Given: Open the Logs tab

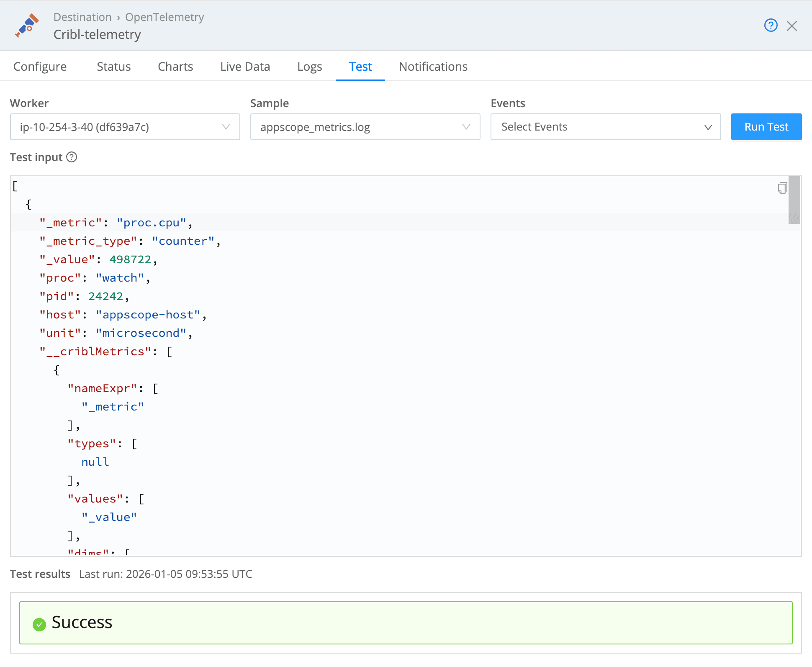Looking at the screenshot, I should click(x=309, y=67).
